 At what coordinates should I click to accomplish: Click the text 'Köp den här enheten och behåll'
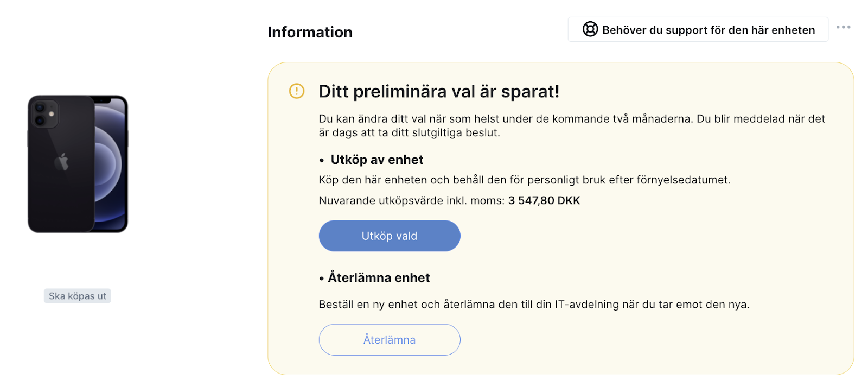401,180
